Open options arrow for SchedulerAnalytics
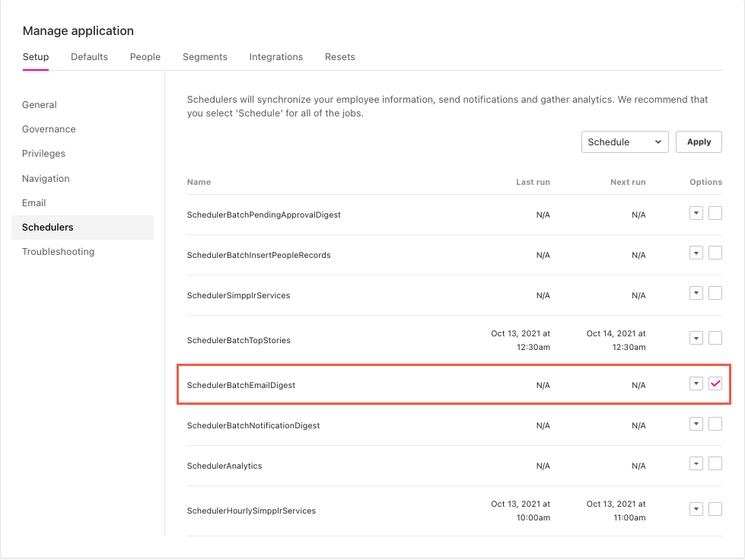This screenshot has height=560, width=745. (696, 463)
